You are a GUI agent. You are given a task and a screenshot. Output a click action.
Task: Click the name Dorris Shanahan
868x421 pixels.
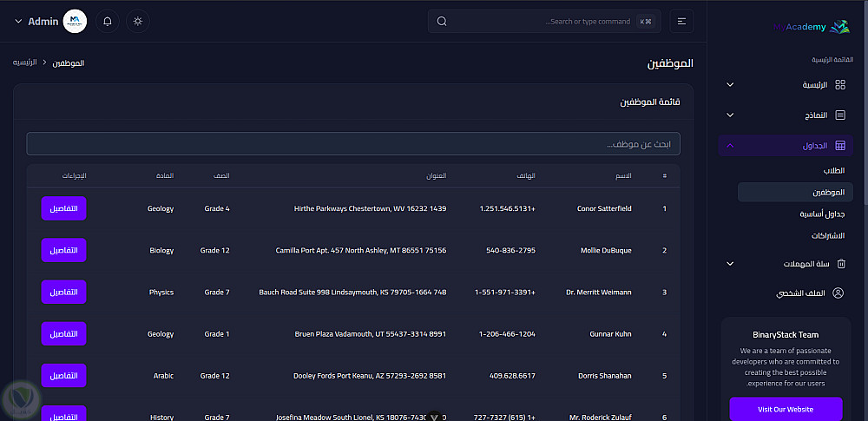point(604,376)
